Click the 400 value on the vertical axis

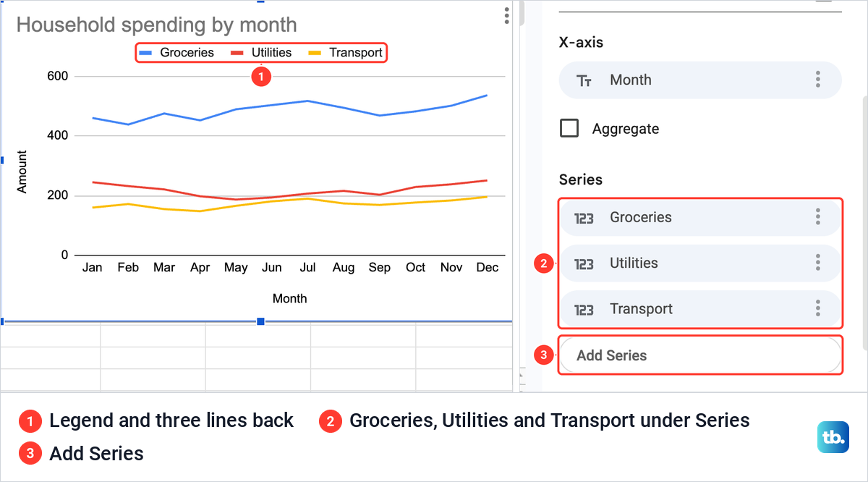click(59, 135)
